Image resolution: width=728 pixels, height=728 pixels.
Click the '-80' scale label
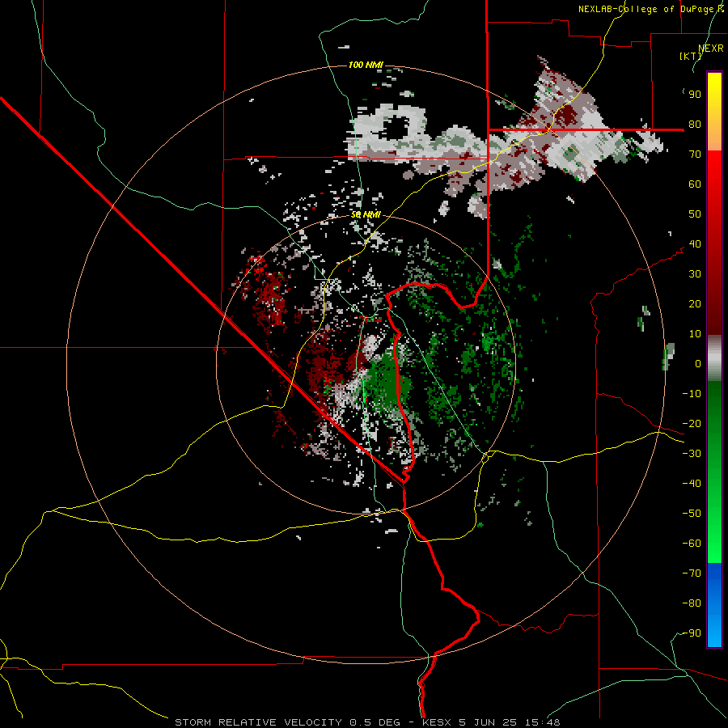(x=692, y=603)
